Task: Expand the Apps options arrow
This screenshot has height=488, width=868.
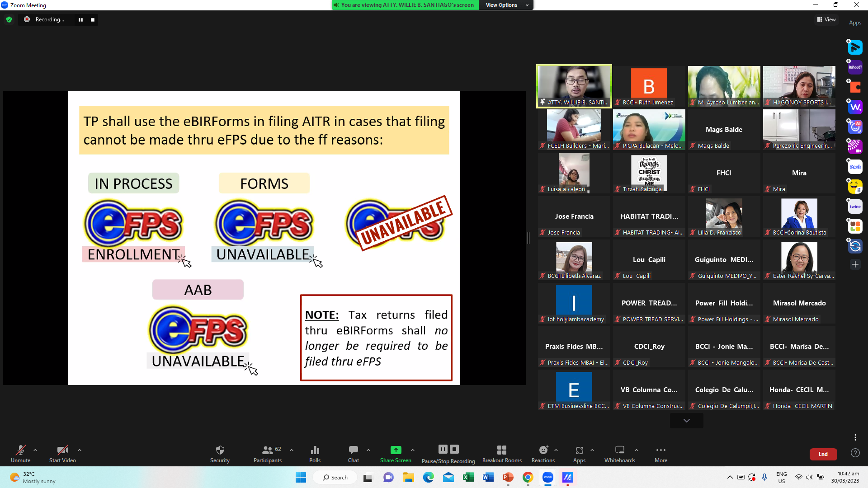Action: pyautogui.click(x=592, y=450)
